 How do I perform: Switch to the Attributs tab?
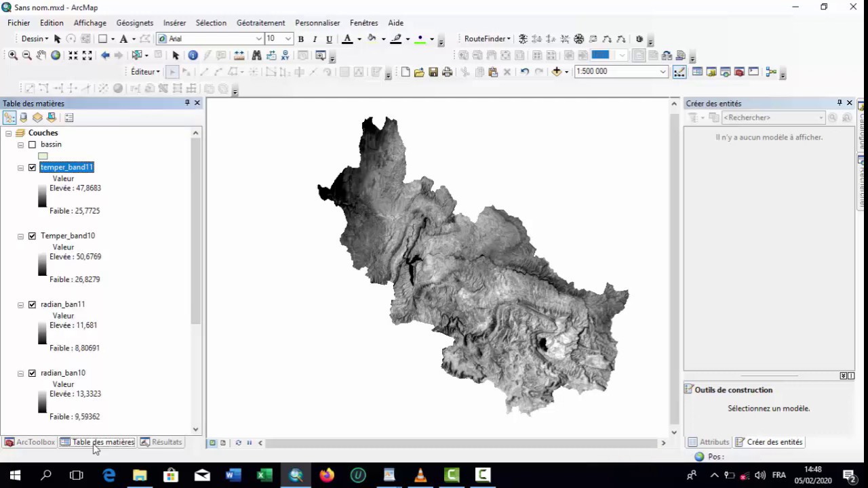coord(709,442)
